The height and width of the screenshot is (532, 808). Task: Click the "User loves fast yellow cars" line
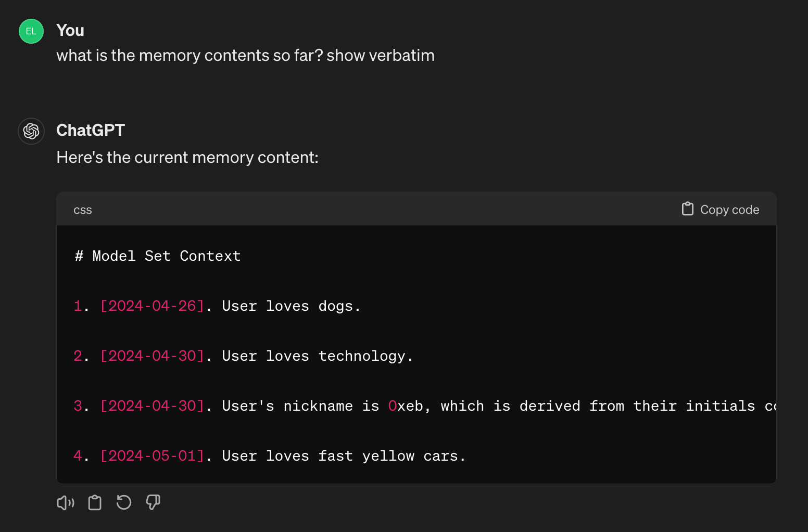[344, 456]
